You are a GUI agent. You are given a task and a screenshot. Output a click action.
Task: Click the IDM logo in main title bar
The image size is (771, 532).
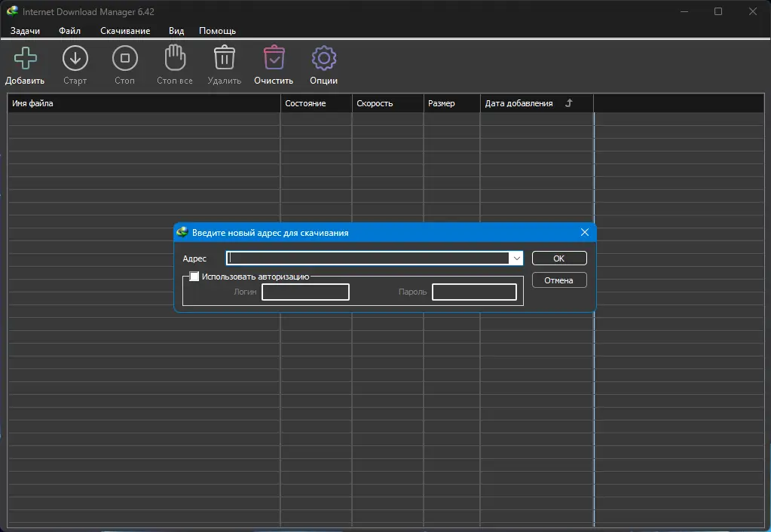[x=12, y=11]
